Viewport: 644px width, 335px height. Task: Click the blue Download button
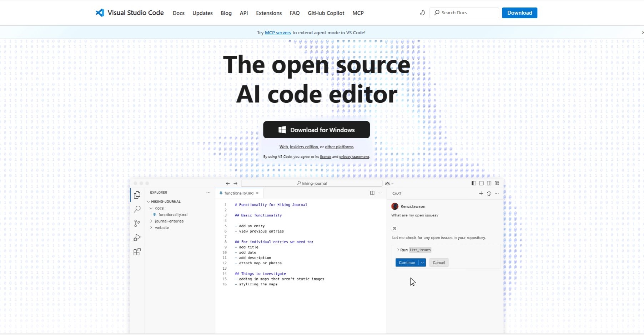(519, 13)
